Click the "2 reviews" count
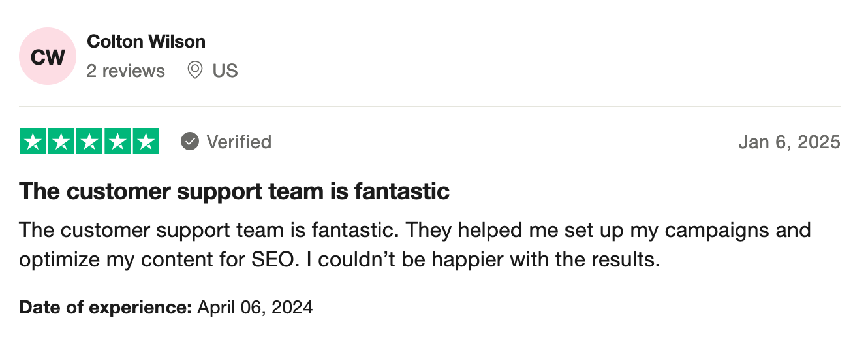Image resolution: width=868 pixels, height=337 pixels. [x=126, y=71]
